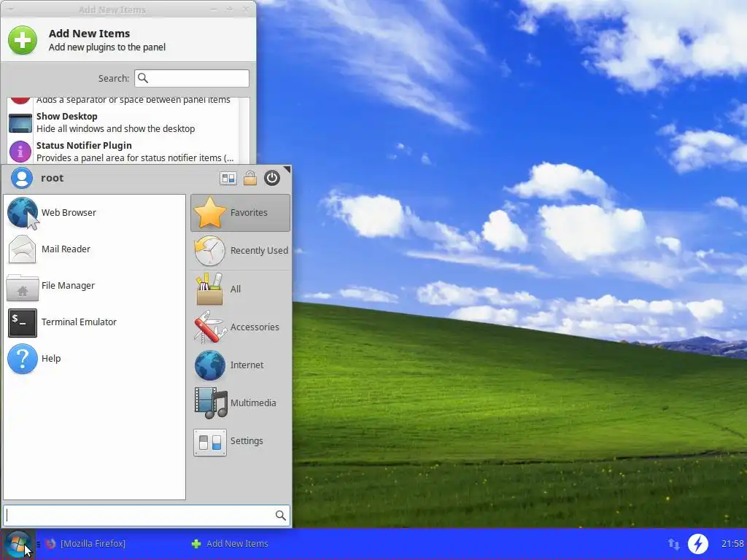The image size is (747, 560).
Task: Click the menu resize corner grip
Action: (287, 169)
